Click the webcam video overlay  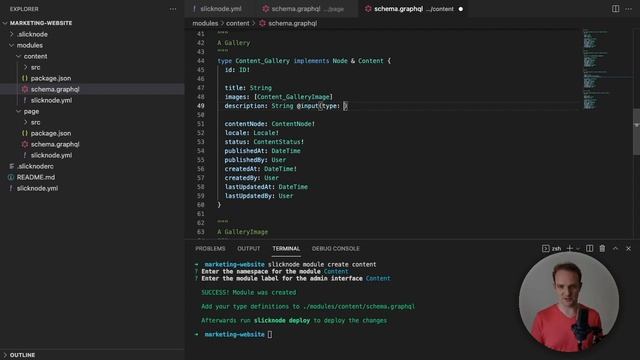tap(569, 302)
